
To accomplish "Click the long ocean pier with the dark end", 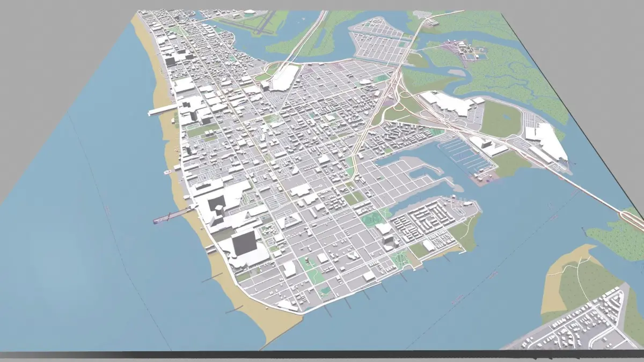I will click(173, 215).
